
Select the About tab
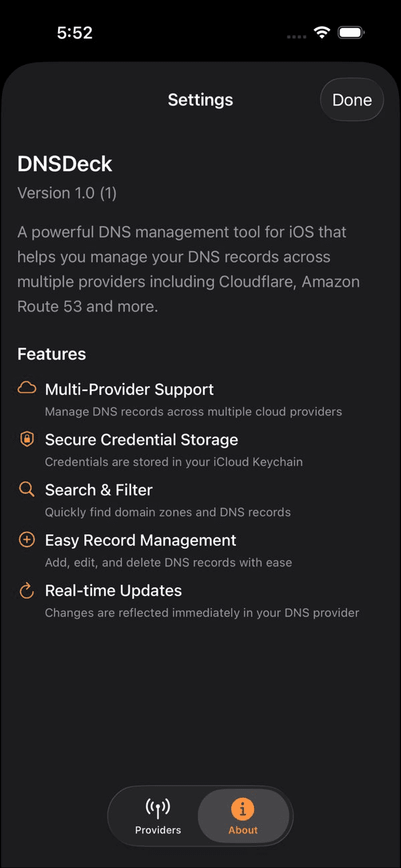[243, 816]
